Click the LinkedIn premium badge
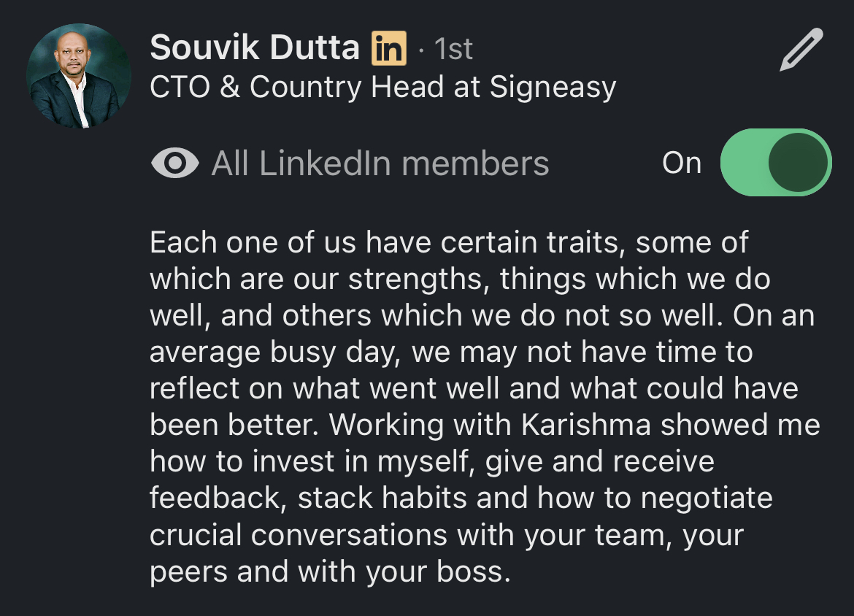 388,49
